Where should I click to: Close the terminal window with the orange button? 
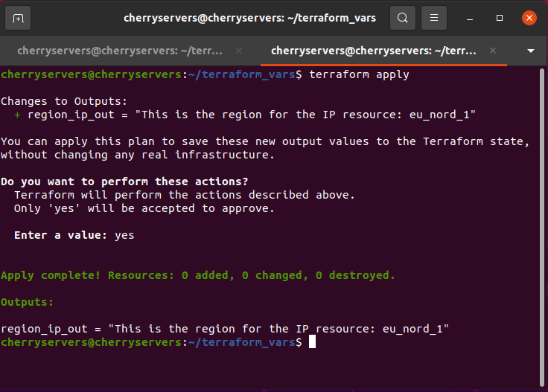529,18
